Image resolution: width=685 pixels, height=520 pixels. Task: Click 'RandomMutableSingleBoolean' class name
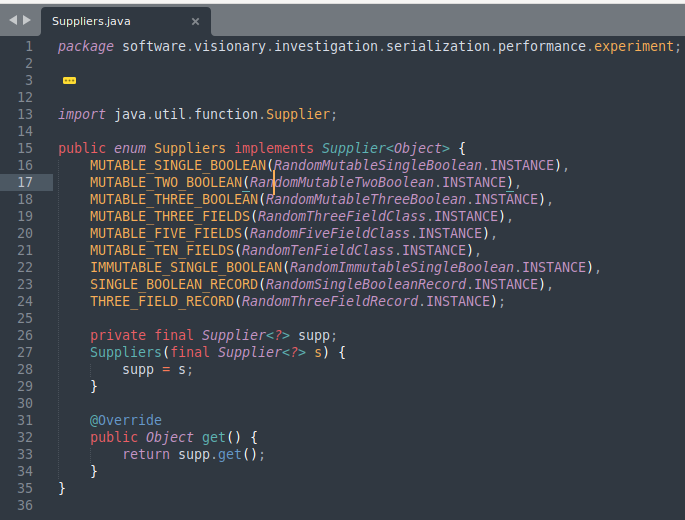click(378, 165)
